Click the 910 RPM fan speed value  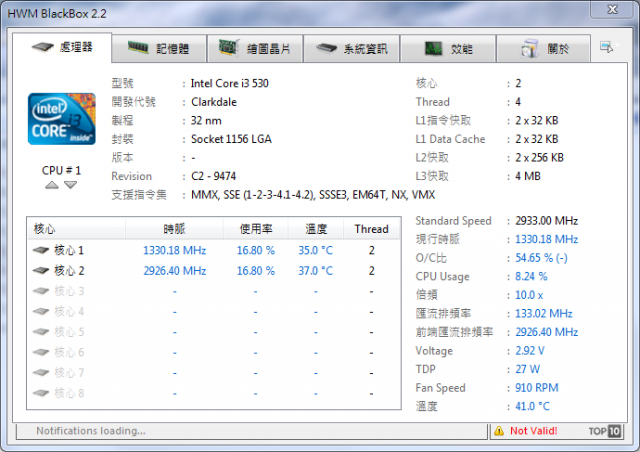coord(537,387)
